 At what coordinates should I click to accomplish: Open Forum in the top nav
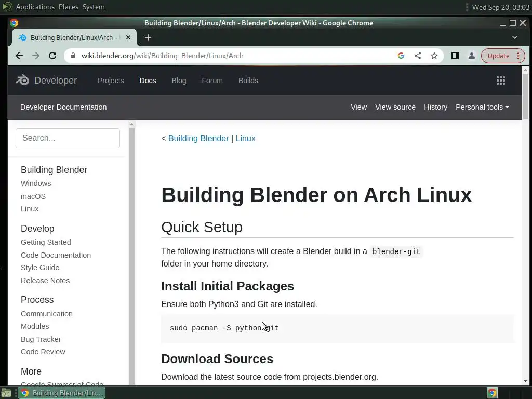coord(212,81)
